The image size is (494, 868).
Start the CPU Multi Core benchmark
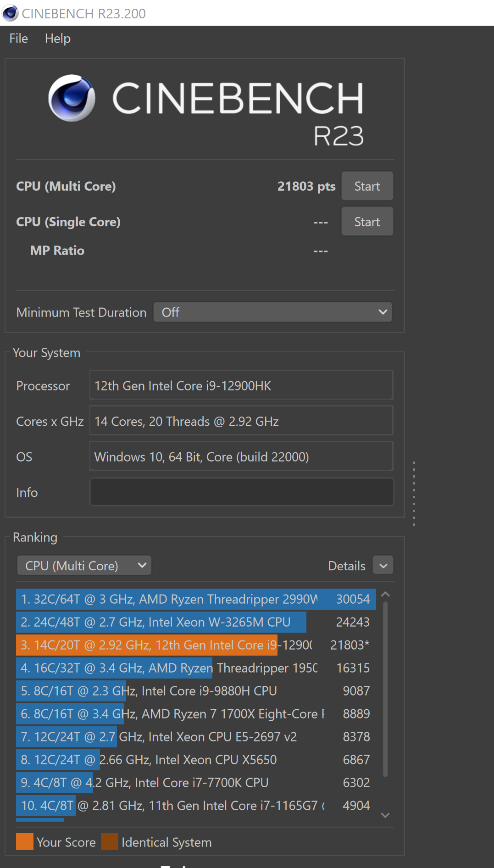(x=367, y=186)
